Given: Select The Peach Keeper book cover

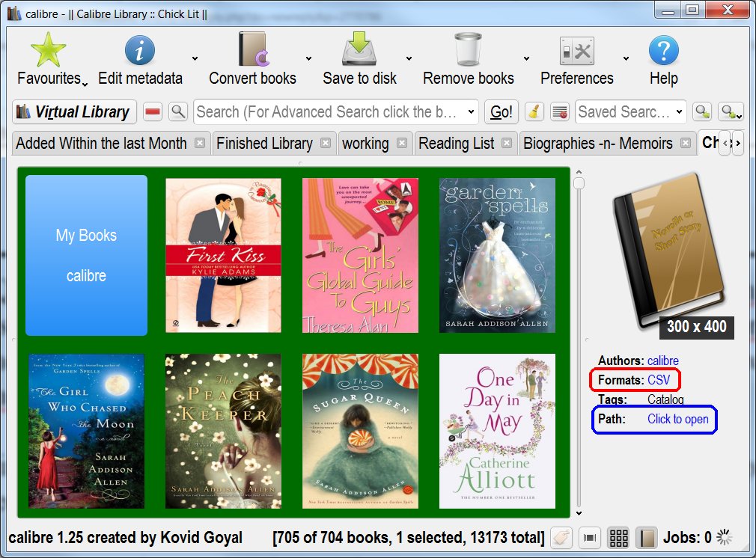Looking at the screenshot, I should (223, 432).
